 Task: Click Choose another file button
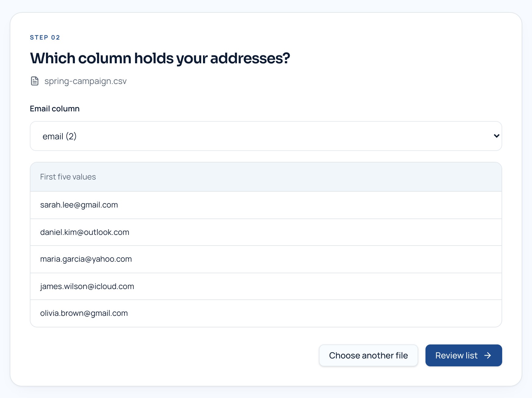coord(368,355)
